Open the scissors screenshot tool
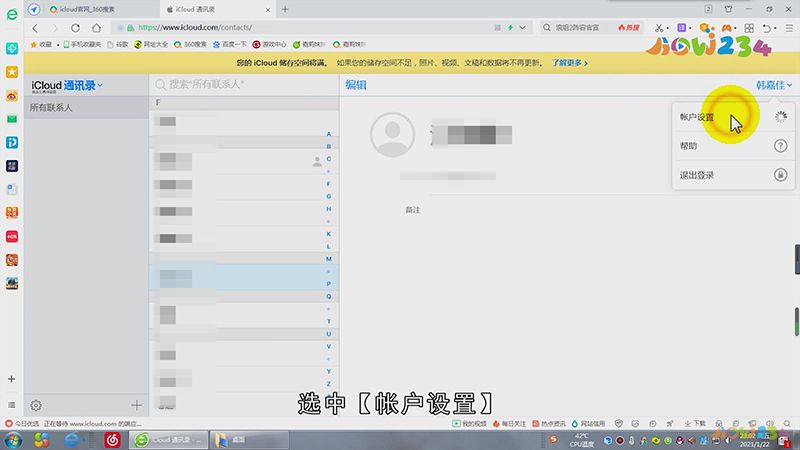Viewport: 800px width, 450px height. point(659,28)
